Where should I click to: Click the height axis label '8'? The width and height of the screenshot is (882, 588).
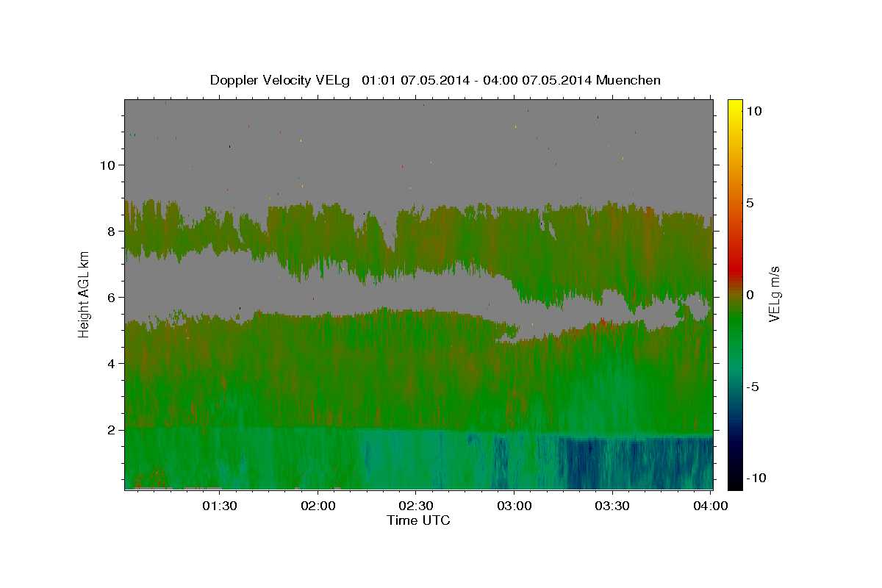112,231
